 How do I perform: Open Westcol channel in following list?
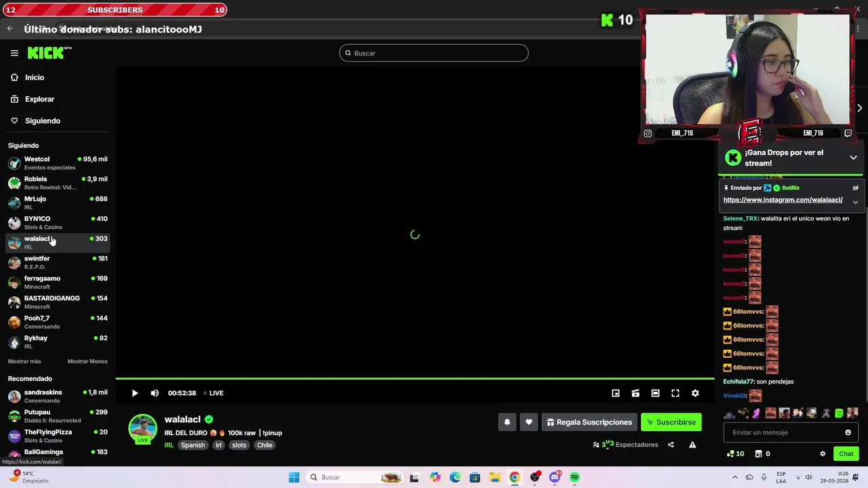coord(58,163)
